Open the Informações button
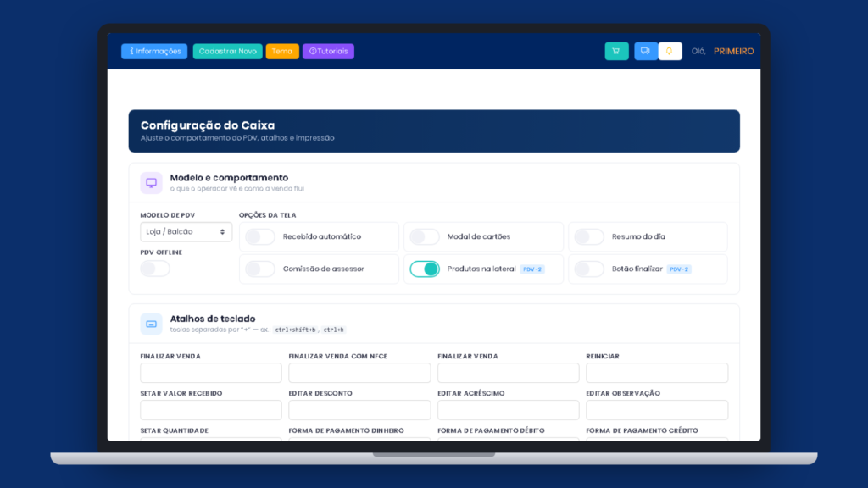Viewport: 868px width, 488px height. [154, 51]
